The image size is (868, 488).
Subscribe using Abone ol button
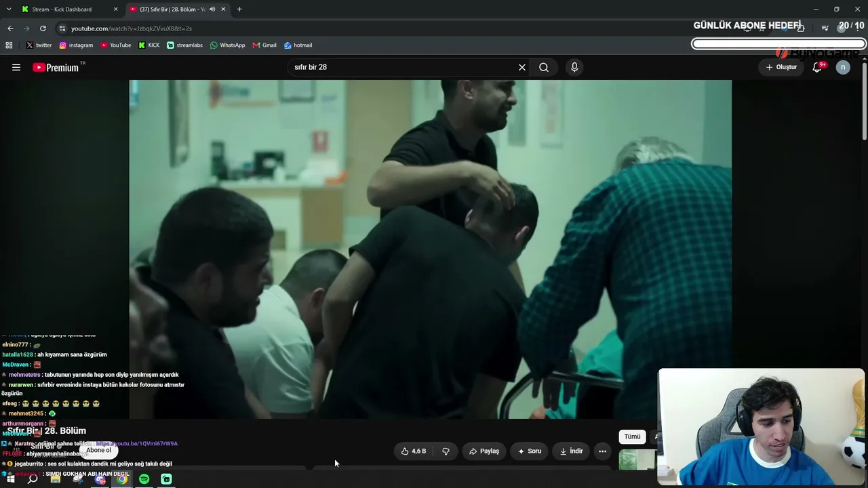[98, 450]
